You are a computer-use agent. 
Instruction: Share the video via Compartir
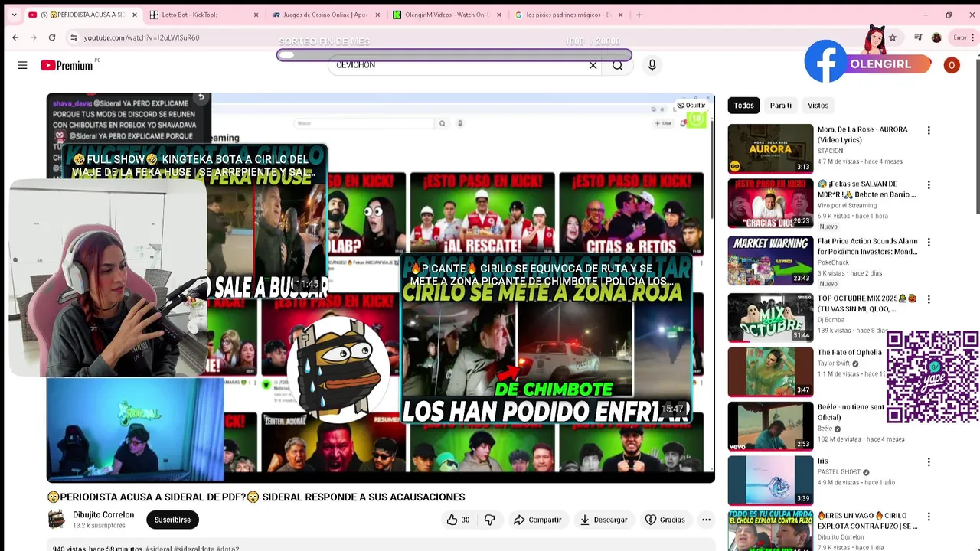(x=537, y=520)
